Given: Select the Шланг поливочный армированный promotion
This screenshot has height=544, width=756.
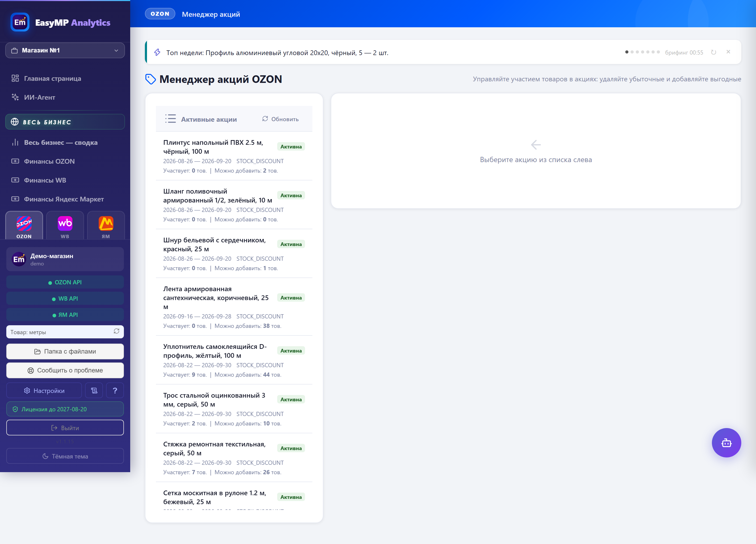Looking at the screenshot, I should [234, 205].
